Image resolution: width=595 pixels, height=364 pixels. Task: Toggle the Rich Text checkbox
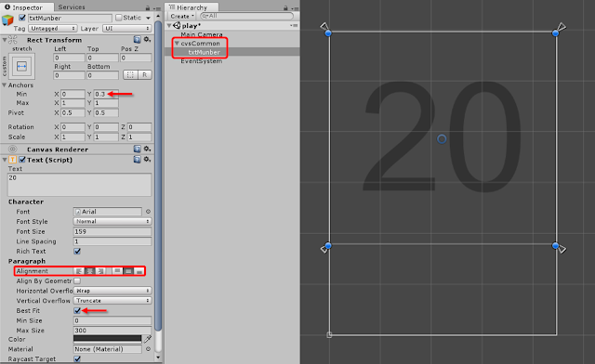click(77, 252)
